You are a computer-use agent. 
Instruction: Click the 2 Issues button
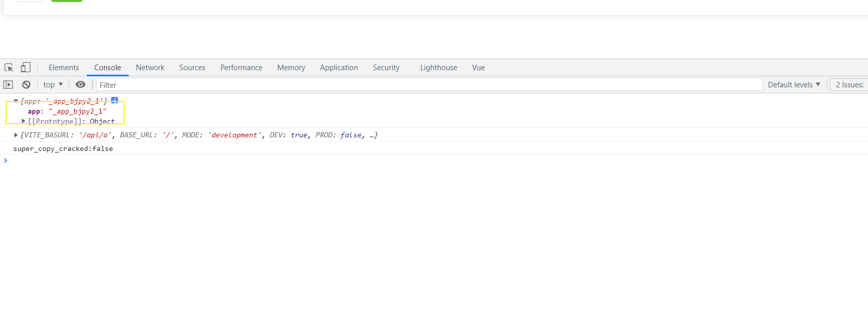tap(849, 85)
